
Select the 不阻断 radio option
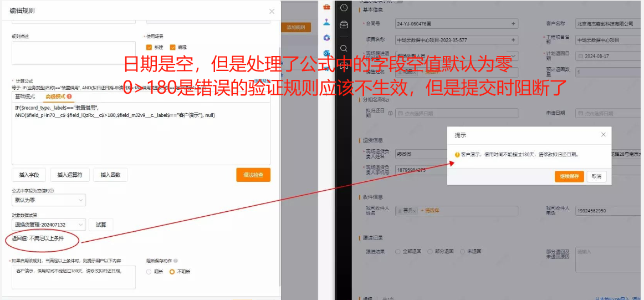coord(172,272)
